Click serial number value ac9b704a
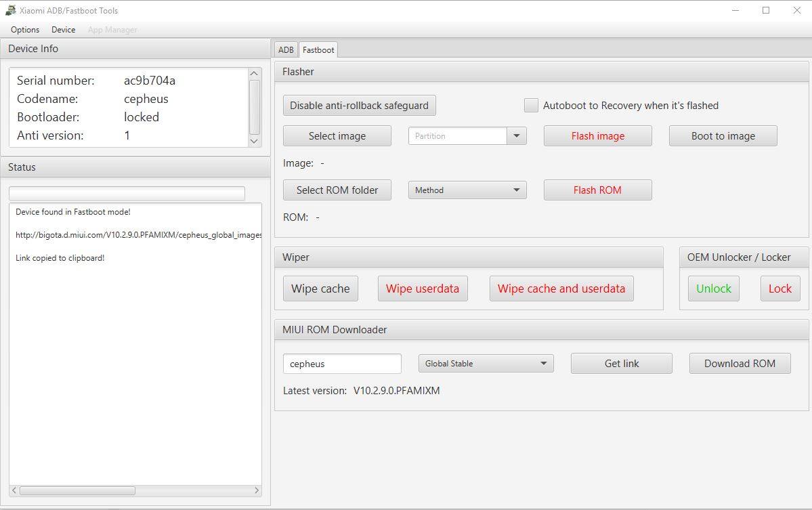 150,80
